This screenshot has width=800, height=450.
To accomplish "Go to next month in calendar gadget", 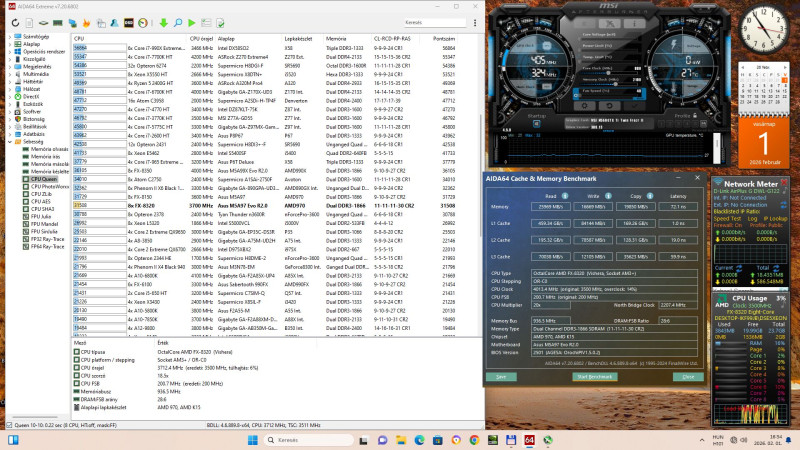I will point(785,67).
